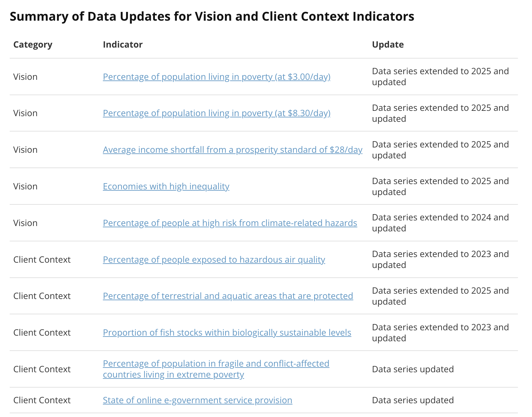Click the Summary of Data Updates heading
Image resolution: width=532 pixels, height=417 pixels.
[x=212, y=16]
